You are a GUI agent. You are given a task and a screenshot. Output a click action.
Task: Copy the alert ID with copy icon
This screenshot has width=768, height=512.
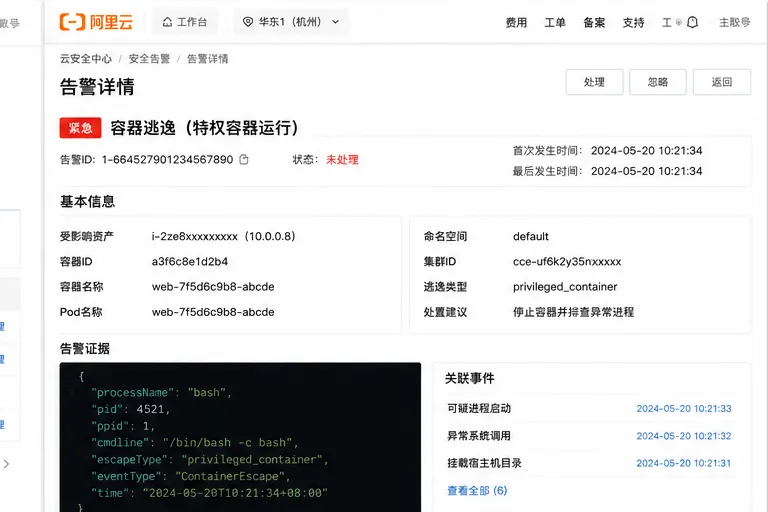244,159
